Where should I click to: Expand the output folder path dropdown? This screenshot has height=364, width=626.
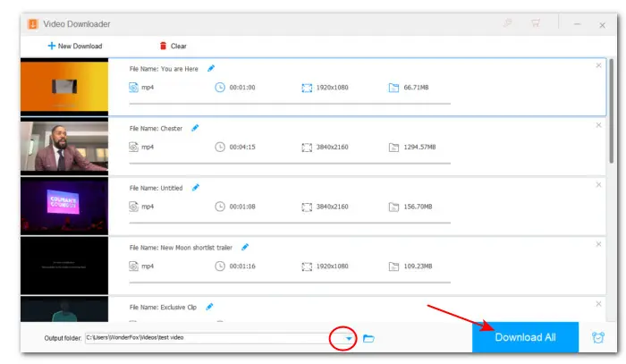click(x=350, y=338)
